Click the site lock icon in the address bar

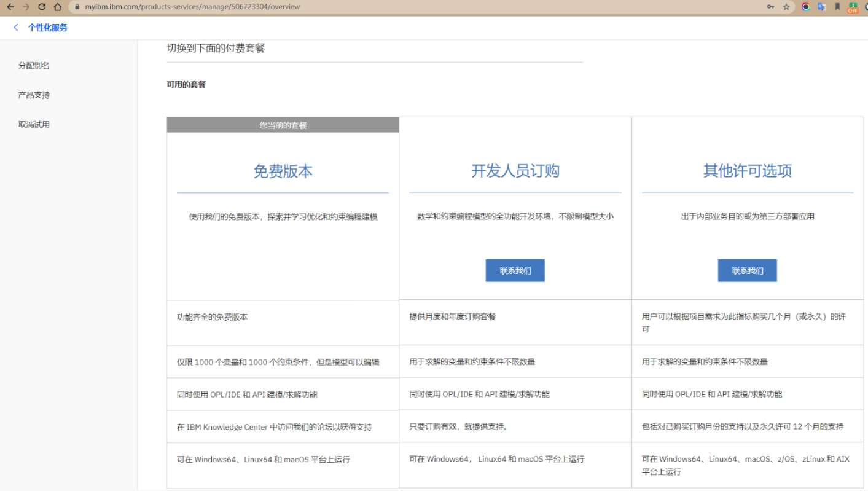click(x=77, y=7)
